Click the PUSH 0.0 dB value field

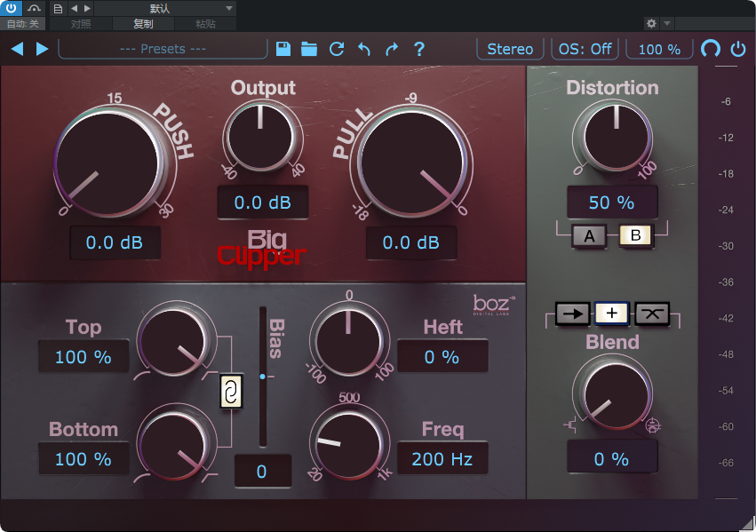115,242
